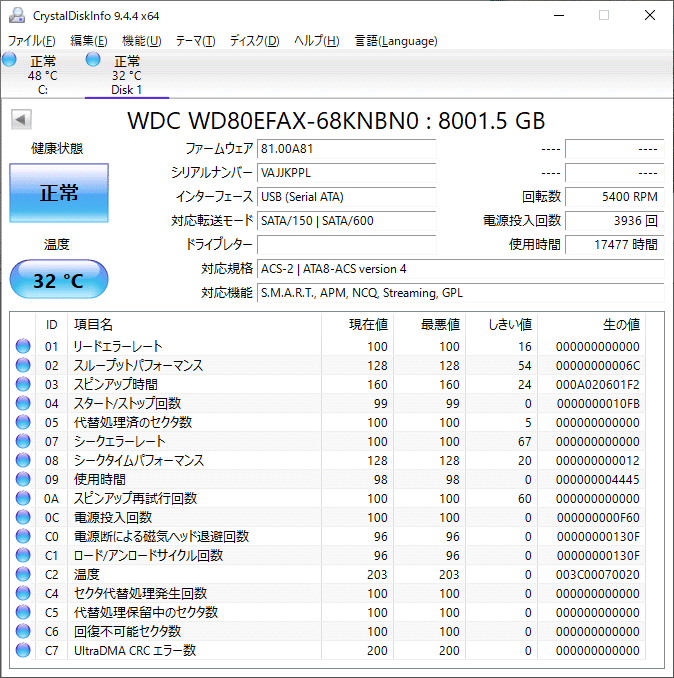Open the ヘルプ(H) menu
The image size is (674, 678).
tap(316, 41)
